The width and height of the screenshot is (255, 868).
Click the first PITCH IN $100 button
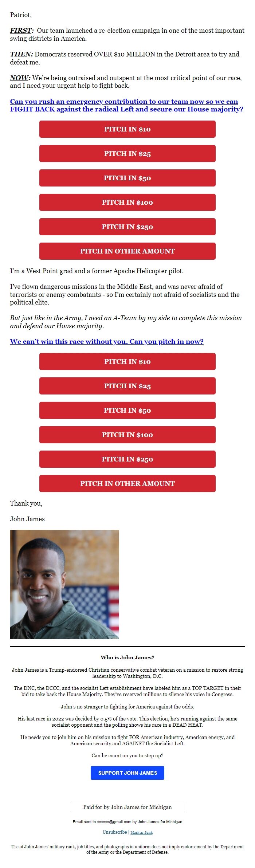tap(127, 202)
